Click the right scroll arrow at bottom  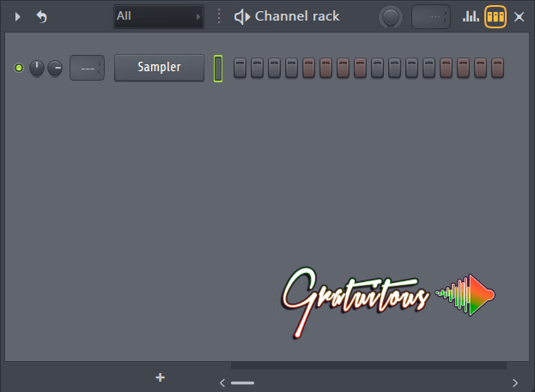click(515, 383)
